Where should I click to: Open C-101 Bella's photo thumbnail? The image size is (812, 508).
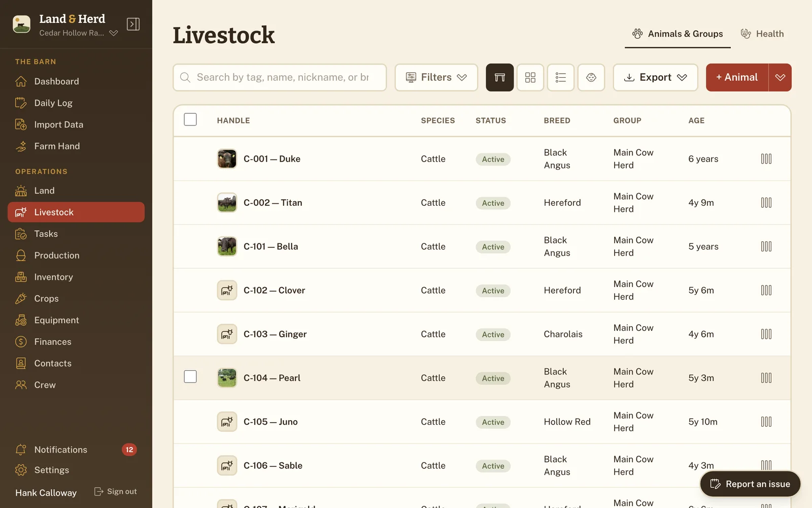click(x=227, y=246)
